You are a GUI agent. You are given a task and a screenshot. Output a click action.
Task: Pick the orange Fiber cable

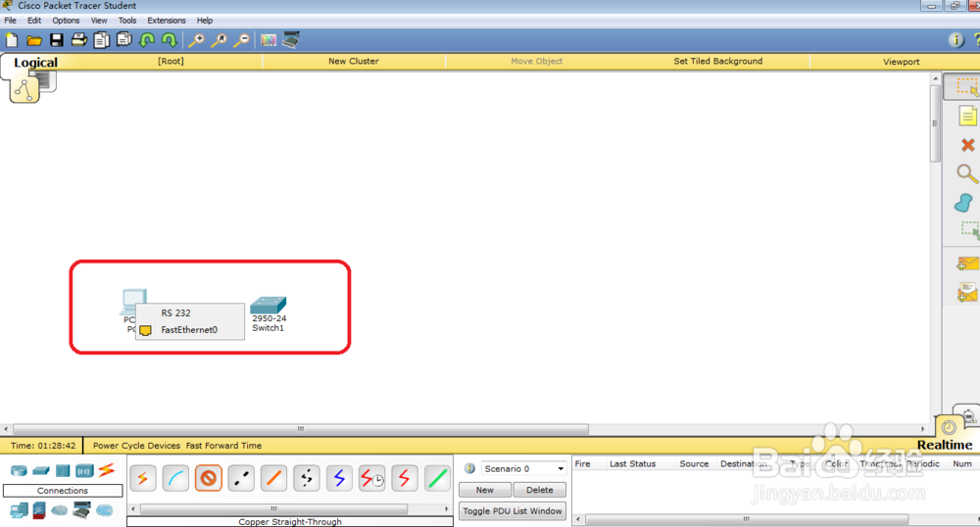pyautogui.click(x=273, y=479)
